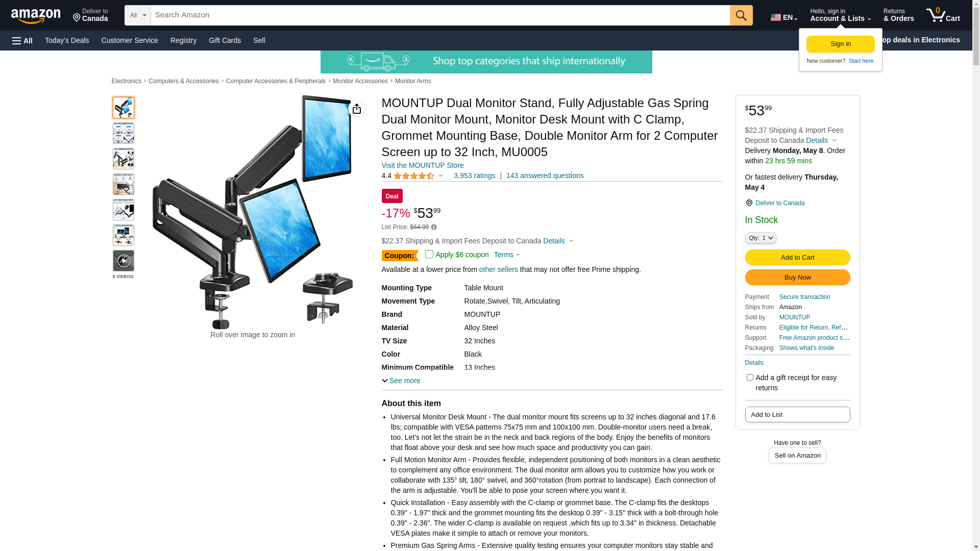This screenshot has height=551, width=980.
Task: Click the Add to Cart button
Action: [797, 258]
